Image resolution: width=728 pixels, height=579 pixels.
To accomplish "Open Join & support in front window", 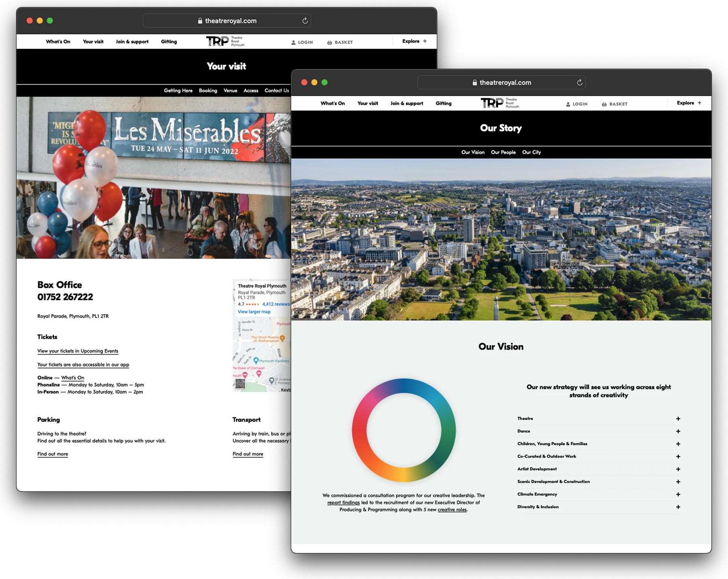I will coord(407,103).
